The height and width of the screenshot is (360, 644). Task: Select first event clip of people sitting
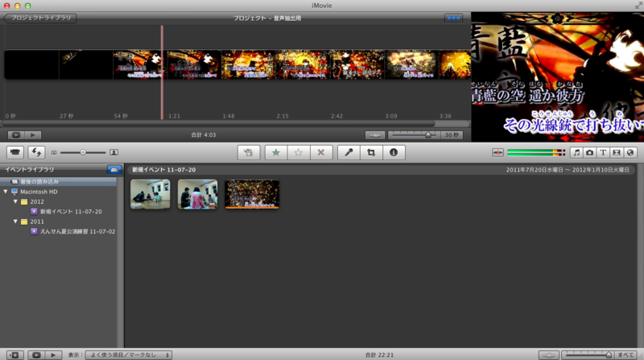151,194
